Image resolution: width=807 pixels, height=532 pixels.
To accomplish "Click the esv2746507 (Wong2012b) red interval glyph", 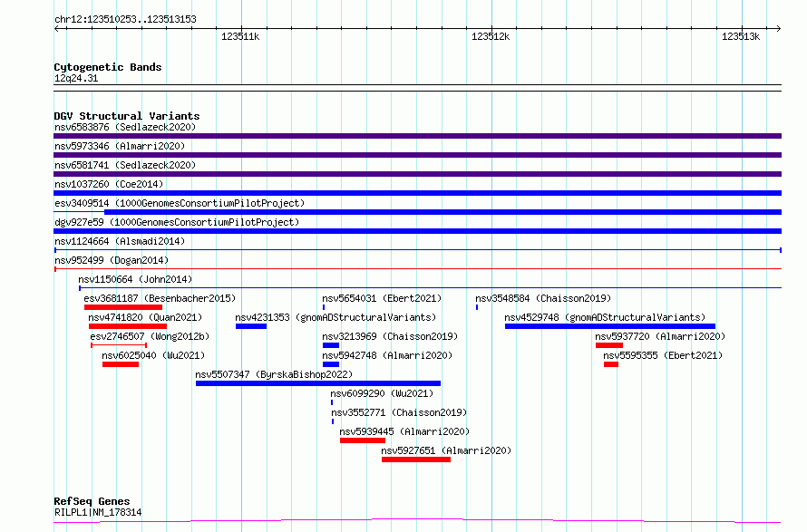I will pos(119,345).
